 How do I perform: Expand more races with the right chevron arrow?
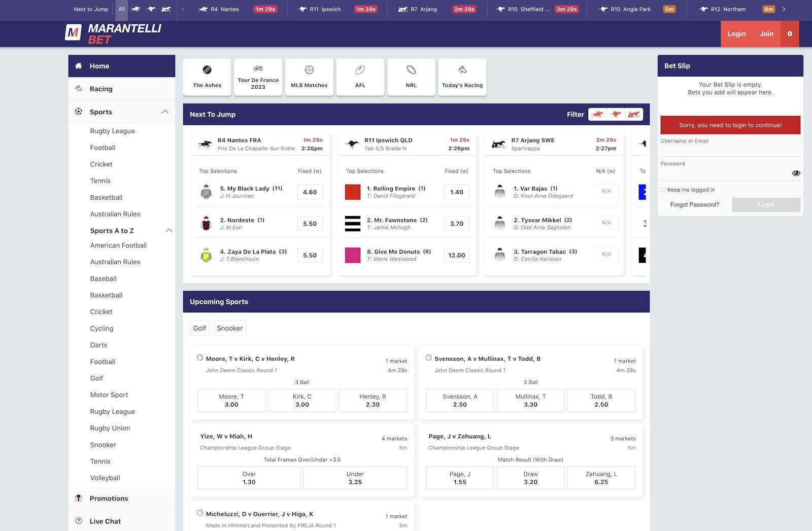click(784, 9)
